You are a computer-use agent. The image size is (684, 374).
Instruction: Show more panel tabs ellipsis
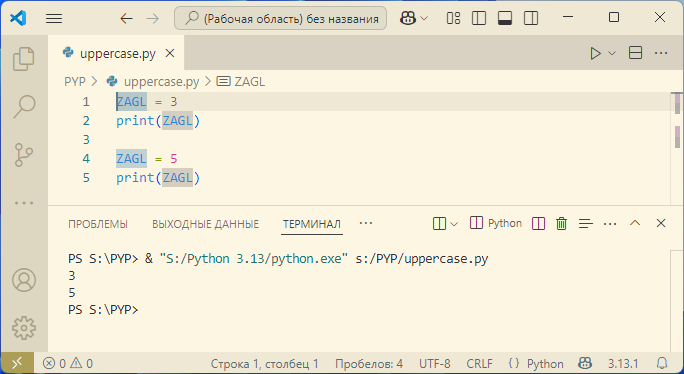point(366,223)
